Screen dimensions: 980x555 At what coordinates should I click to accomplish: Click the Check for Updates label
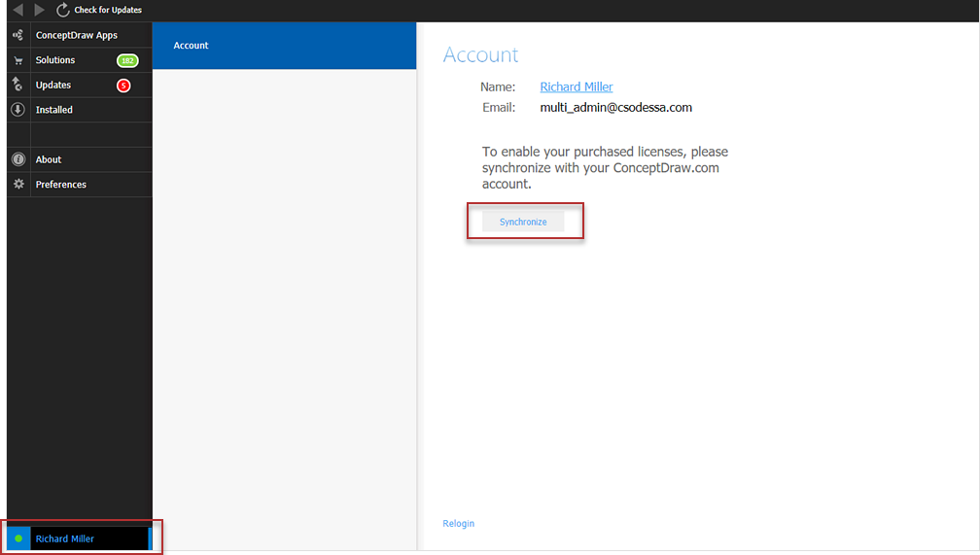click(108, 10)
